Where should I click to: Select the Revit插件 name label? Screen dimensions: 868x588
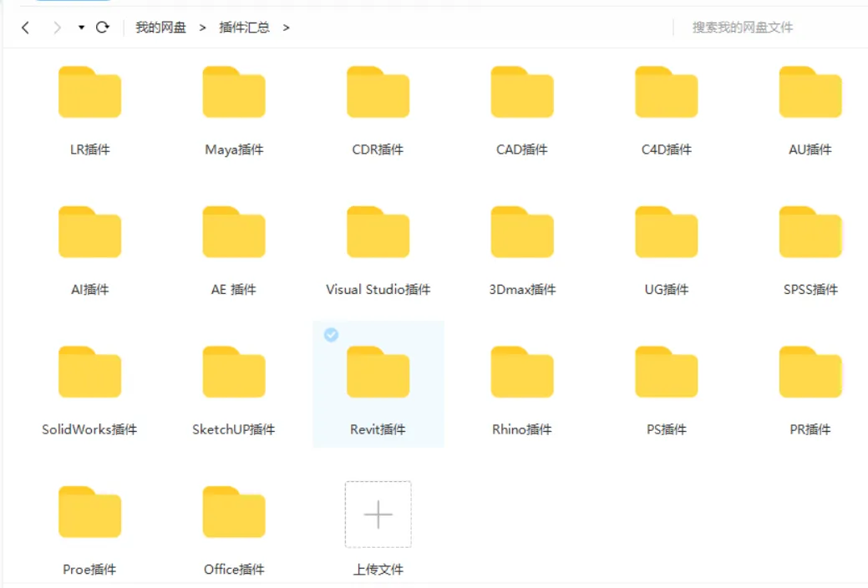(378, 429)
